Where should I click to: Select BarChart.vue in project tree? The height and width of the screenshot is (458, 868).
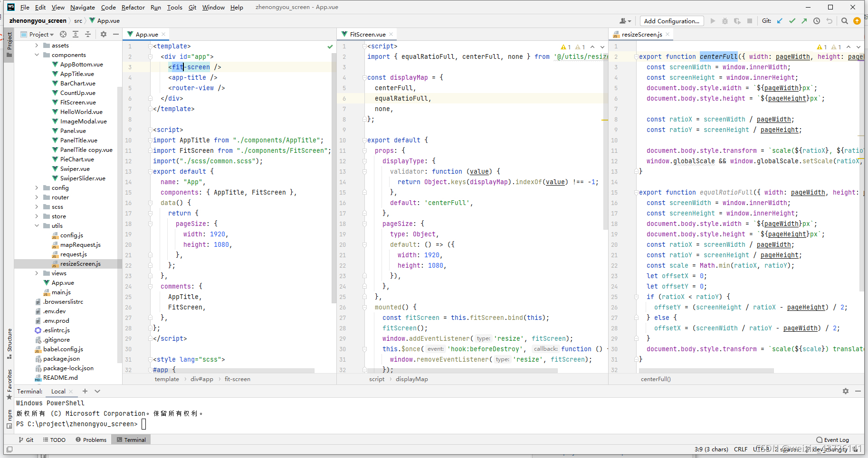coord(77,84)
